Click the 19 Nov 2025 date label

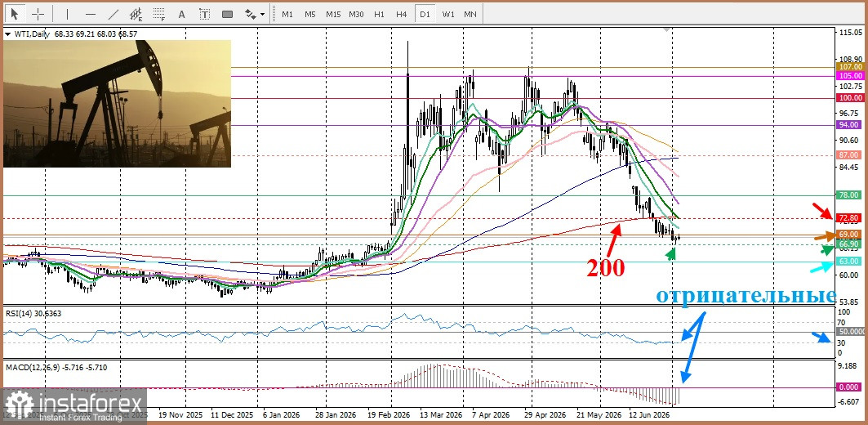pyautogui.click(x=180, y=414)
